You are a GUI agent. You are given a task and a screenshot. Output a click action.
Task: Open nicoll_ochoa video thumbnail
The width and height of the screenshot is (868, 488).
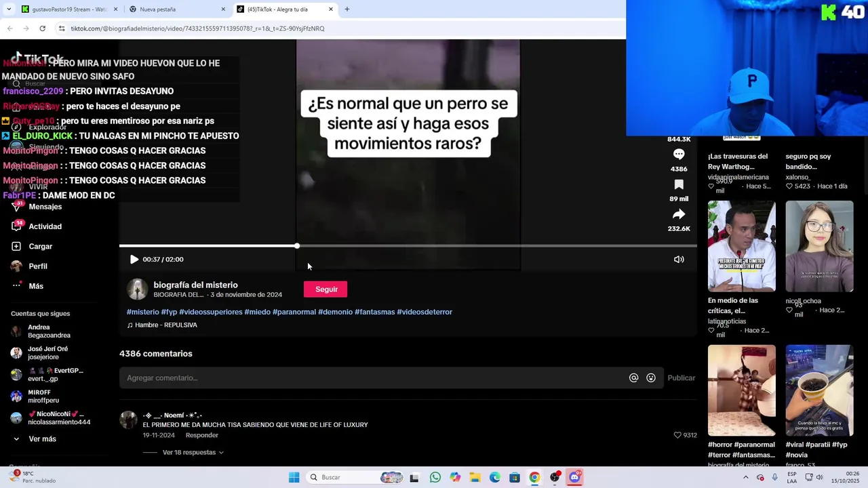click(x=819, y=247)
